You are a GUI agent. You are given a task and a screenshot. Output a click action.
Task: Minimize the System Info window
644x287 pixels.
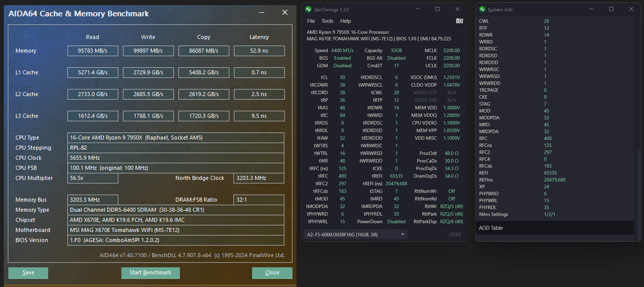click(x=591, y=9)
